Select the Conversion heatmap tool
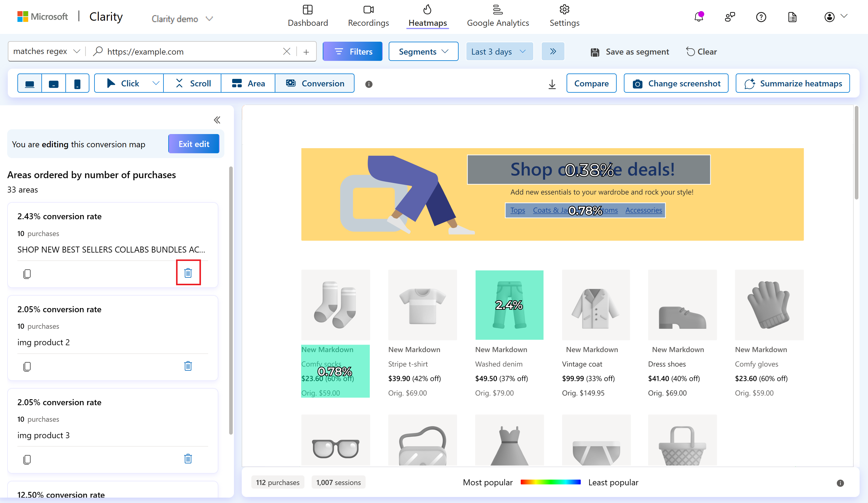This screenshot has width=868, height=503. pos(314,83)
